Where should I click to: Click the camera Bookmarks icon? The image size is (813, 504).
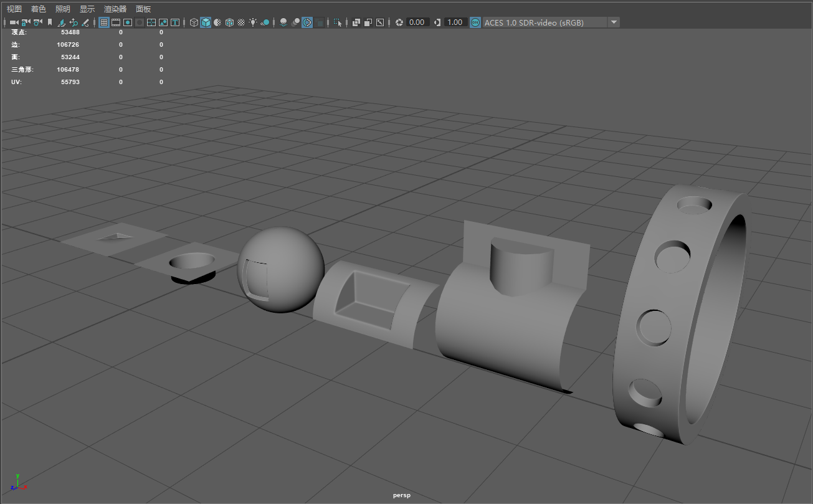click(50, 22)
